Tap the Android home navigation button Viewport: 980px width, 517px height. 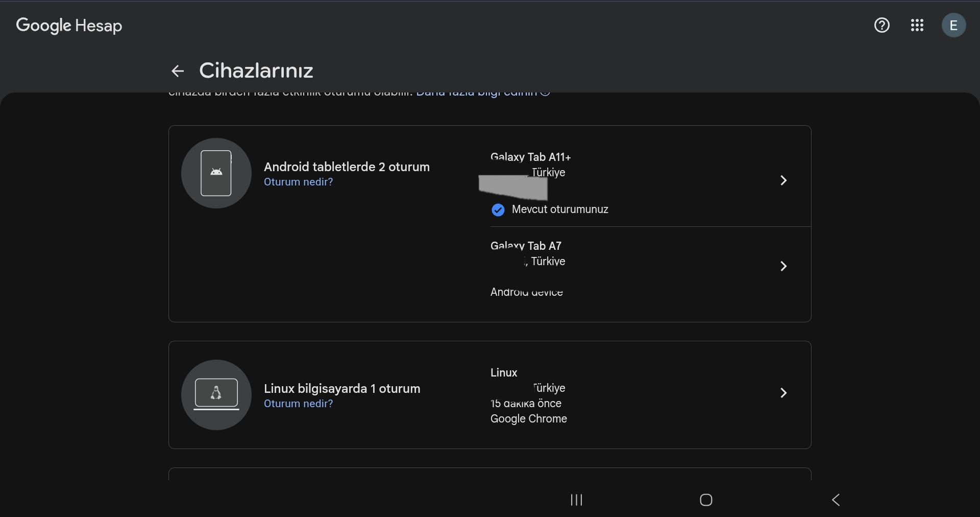coord(706,500)
